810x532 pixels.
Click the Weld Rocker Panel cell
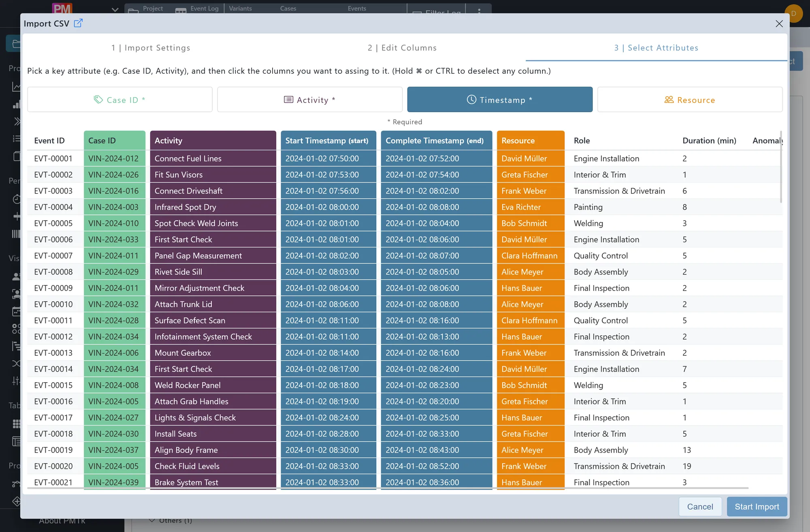point(213,385)
